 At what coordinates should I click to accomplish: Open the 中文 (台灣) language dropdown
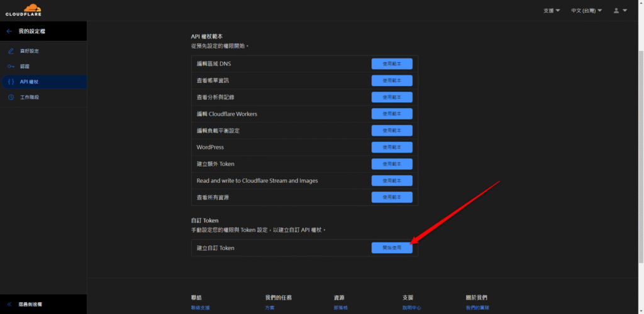(586, 11)
